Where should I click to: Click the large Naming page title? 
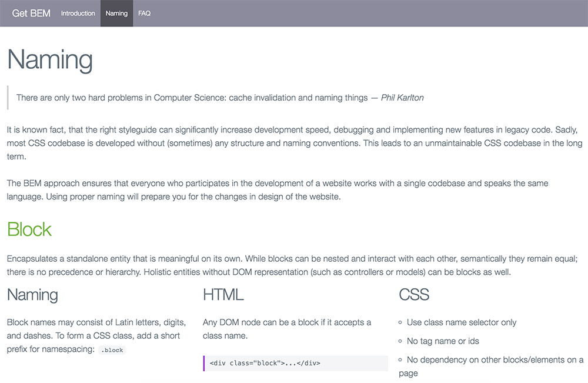[x=50, y=60]
